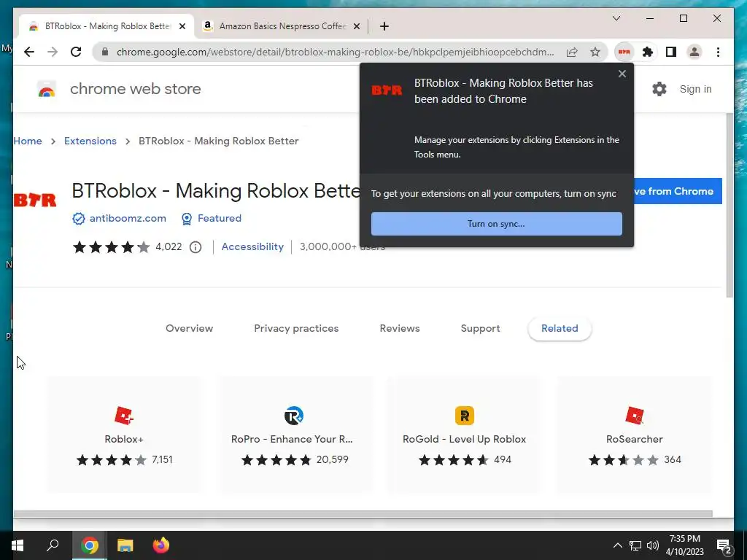This screenshot has width=747, height=560.
Task: Click the RoGold extension icon
Action: [465, 416]
